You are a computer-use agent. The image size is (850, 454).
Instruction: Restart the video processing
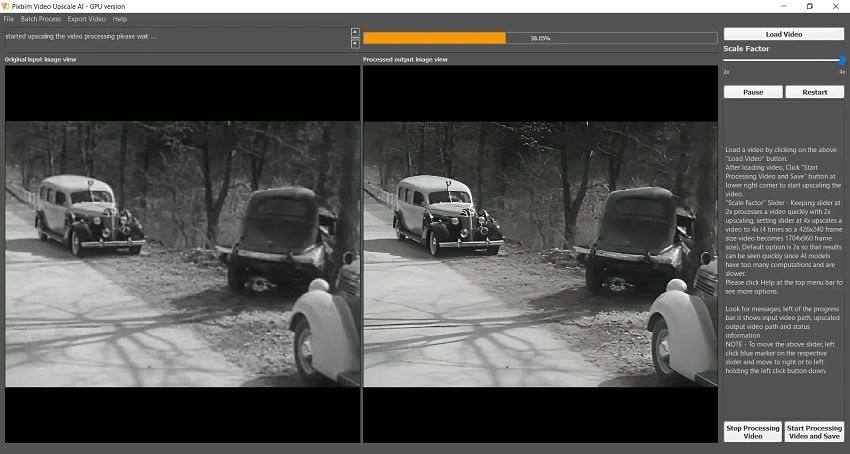click(x=815, y=92)
